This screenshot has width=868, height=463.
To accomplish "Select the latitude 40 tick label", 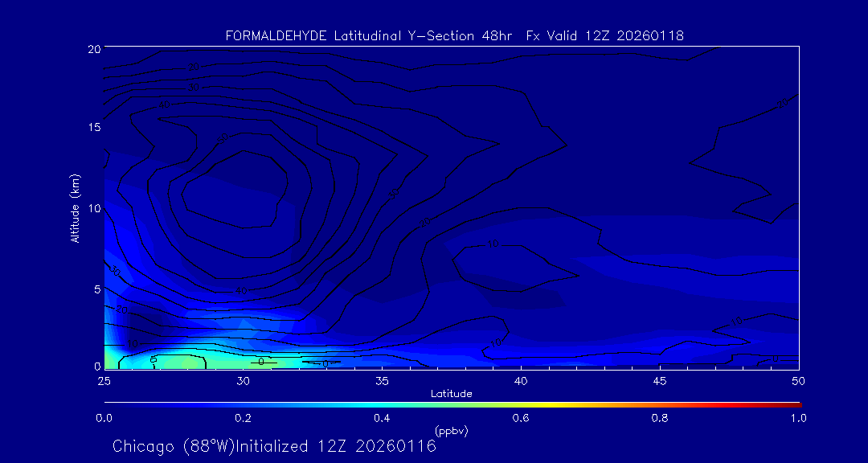I will 521,380.
